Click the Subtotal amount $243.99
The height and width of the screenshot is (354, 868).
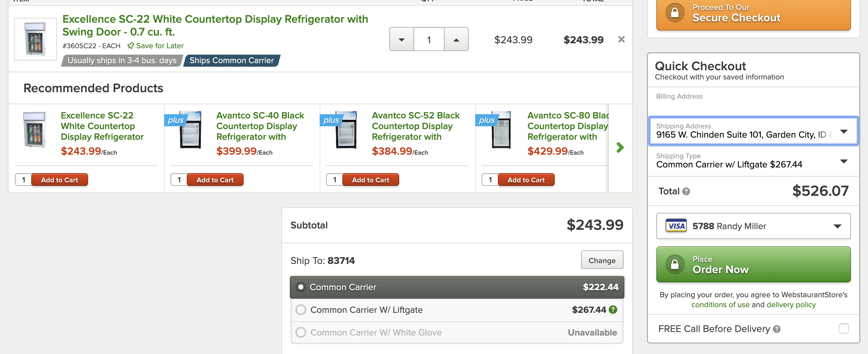pos(595,225)
